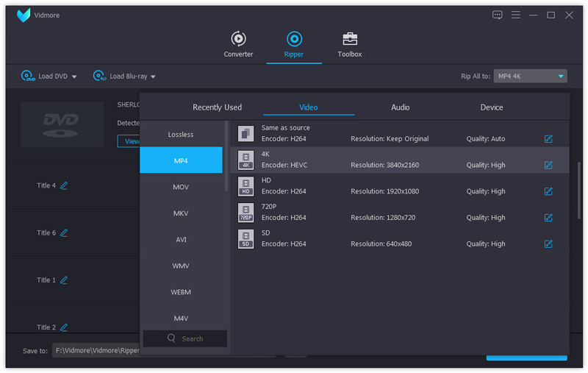
Task: Open the Toolbox module
Action: tap(349, 44)
